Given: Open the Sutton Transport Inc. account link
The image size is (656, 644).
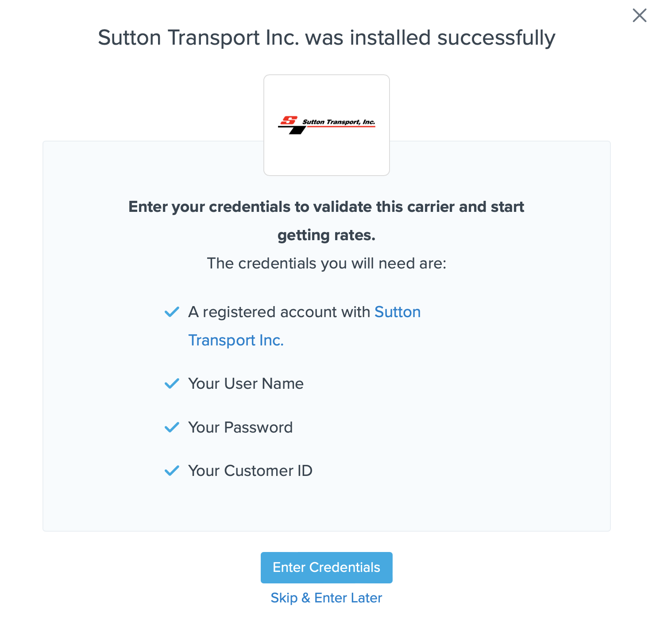Looking at the screenshot, I should [x=397, y=312].
